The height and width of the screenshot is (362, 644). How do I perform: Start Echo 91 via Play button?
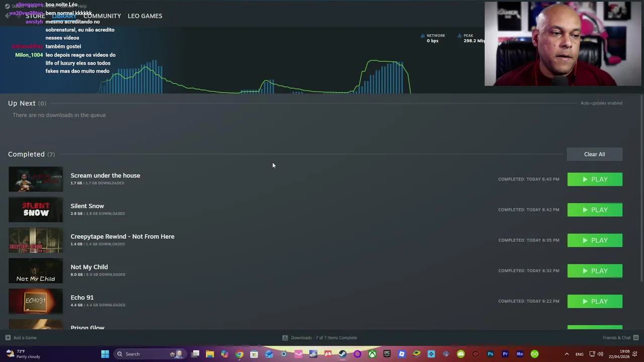pos(595,301)
